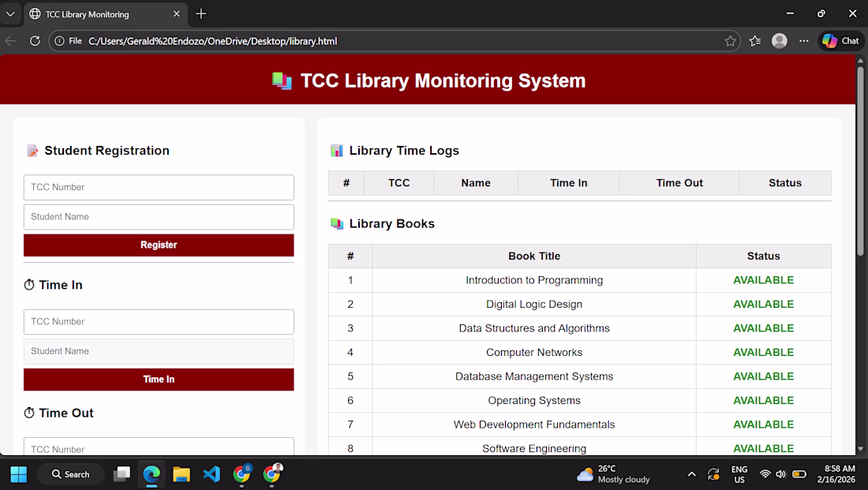Click the stopwatch icon beside Time In heading
This screenshot has width=868, height=490.
coord(29,285)
